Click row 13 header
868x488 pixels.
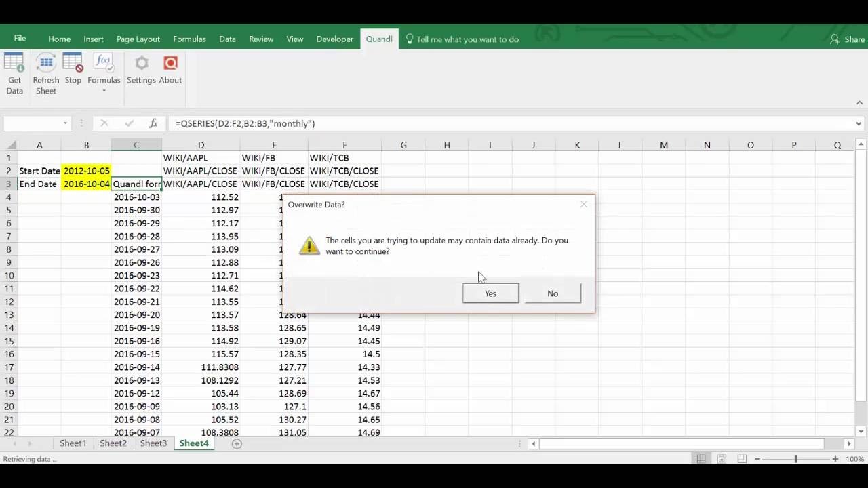(x=9, y=315)
